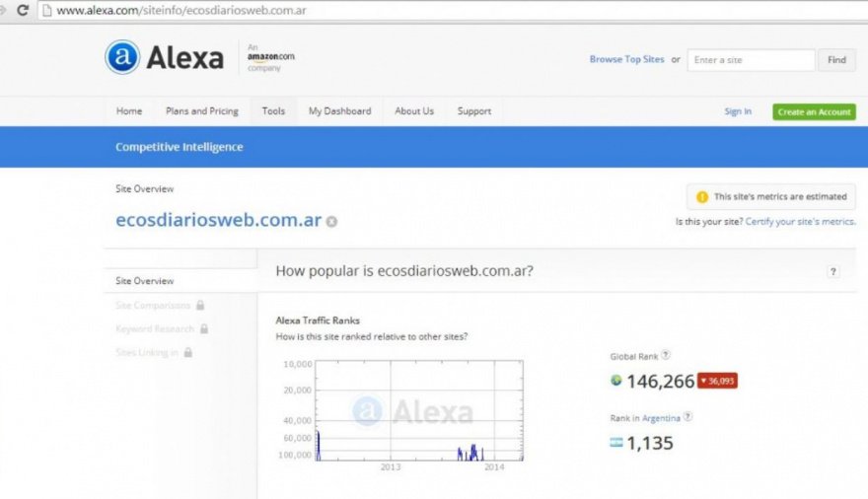Click the gray circle icon next to ecosdiariosweb.com.ar
This screenshot has height=499, width=868.
click(x=331, y=222)
